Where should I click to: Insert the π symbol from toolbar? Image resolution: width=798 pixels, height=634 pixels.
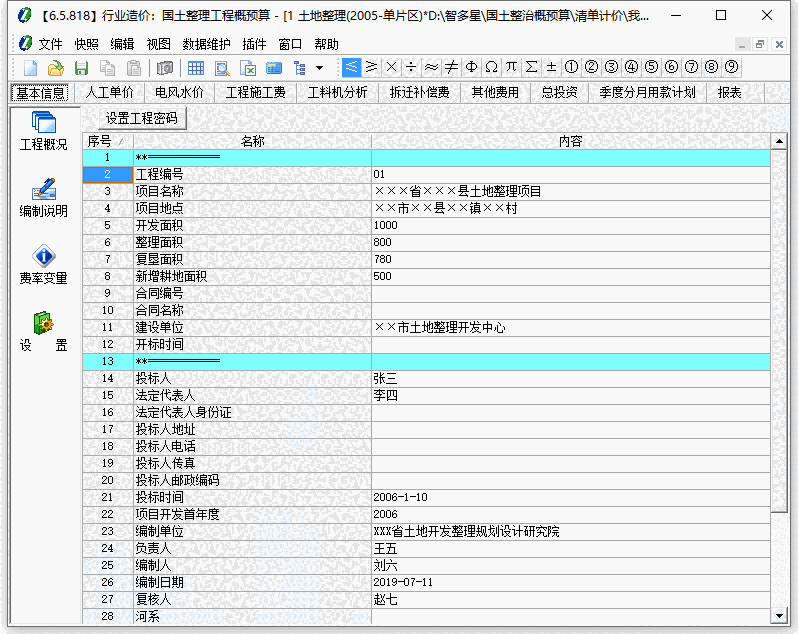tap(511, 67)
